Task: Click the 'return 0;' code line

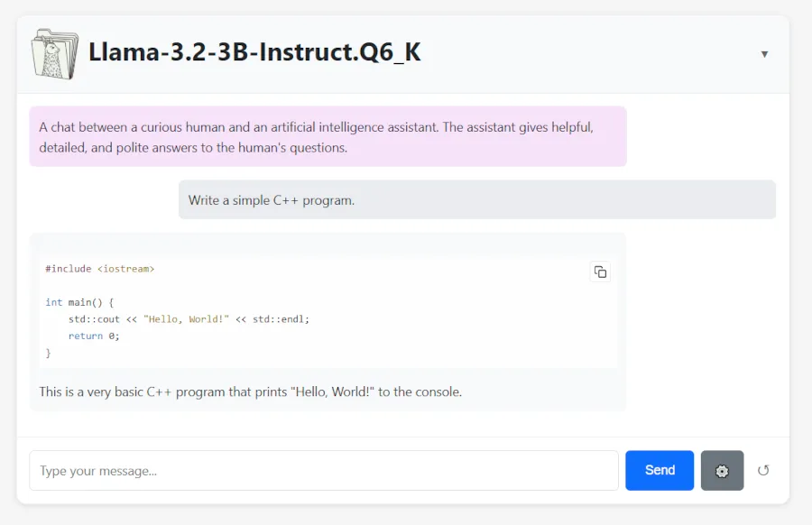Action: (94, 336)
